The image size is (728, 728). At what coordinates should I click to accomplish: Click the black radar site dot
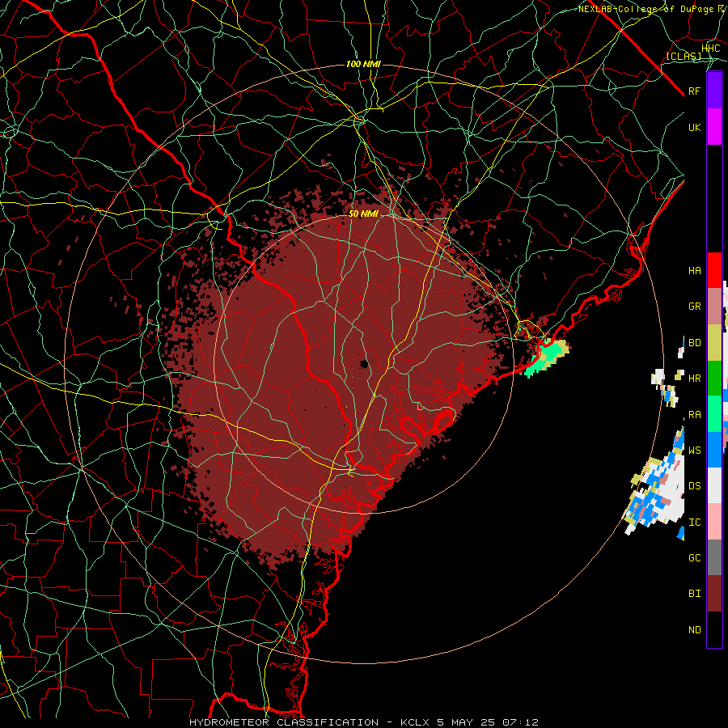(365, 363)
